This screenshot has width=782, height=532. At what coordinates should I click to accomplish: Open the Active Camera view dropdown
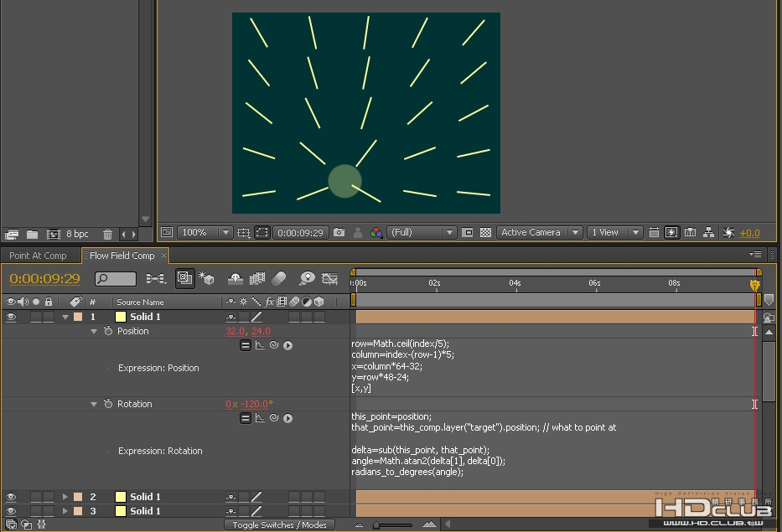coord(539,232)
